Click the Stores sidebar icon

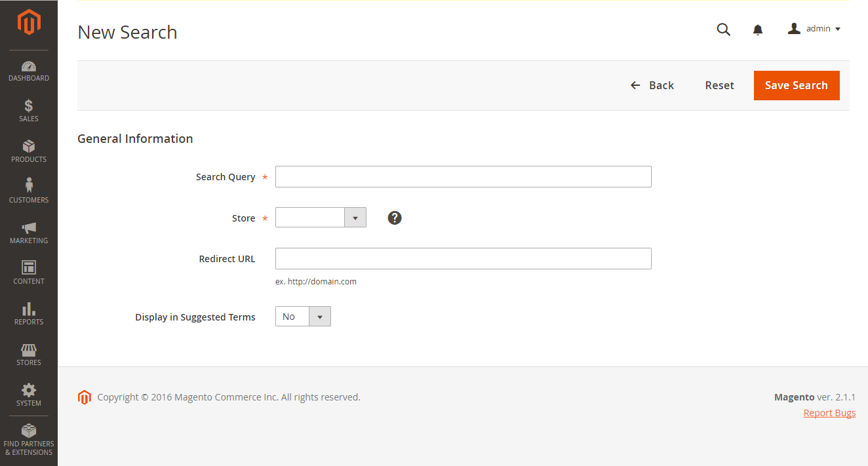28,354
